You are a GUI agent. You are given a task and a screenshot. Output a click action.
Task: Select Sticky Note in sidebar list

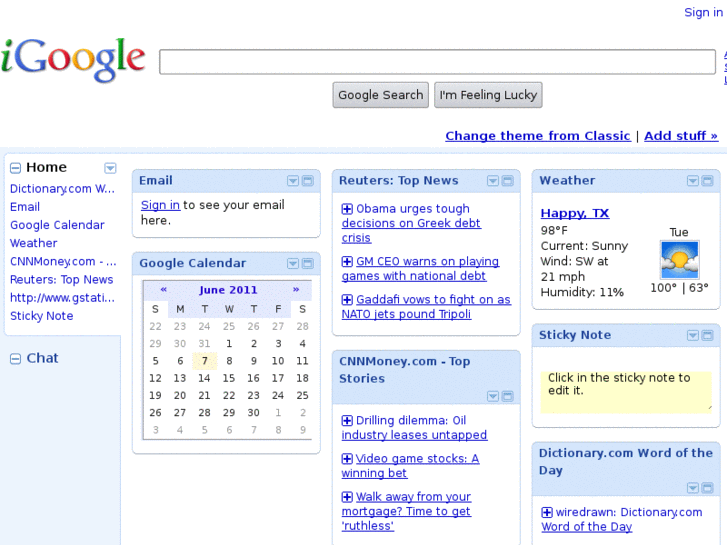[42, 316]
